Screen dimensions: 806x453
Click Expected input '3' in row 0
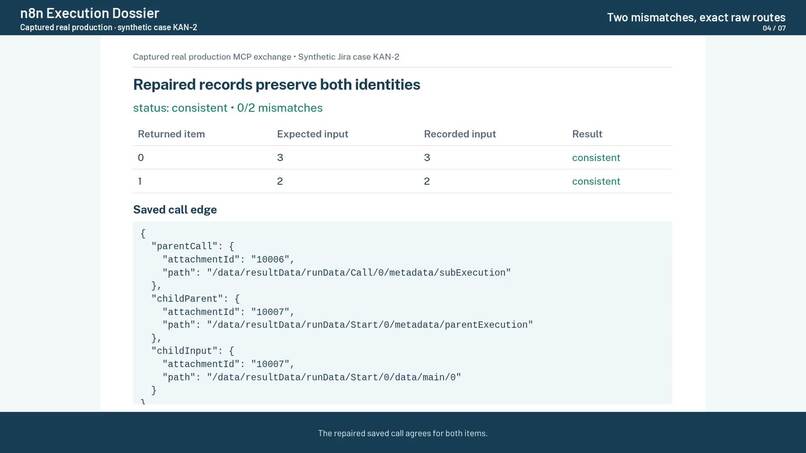tap(280, 157)
